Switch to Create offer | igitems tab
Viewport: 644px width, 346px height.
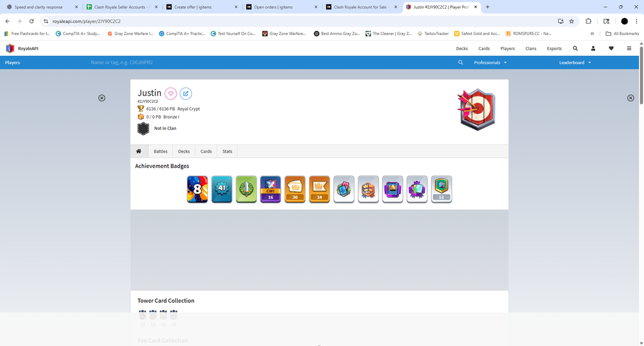point(201,7)
